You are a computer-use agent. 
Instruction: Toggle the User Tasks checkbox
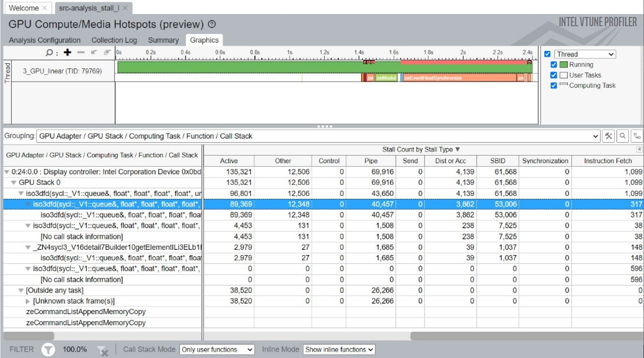[554, 75]
